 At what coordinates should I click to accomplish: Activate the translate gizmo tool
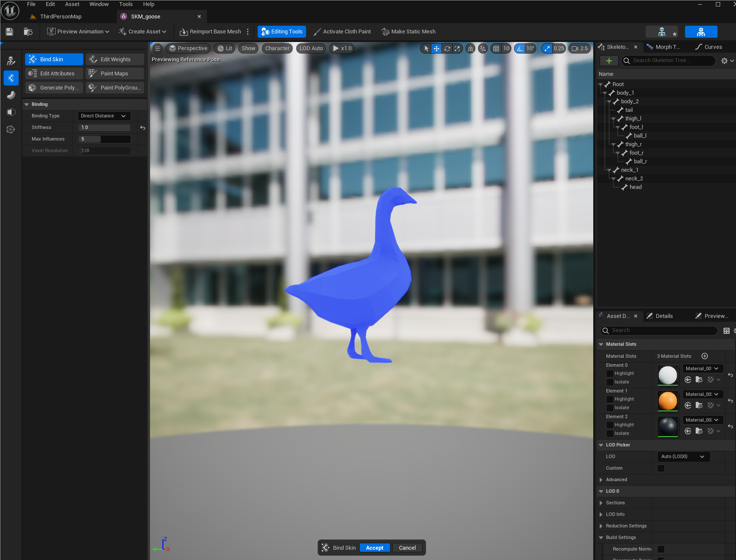[436, 48]
